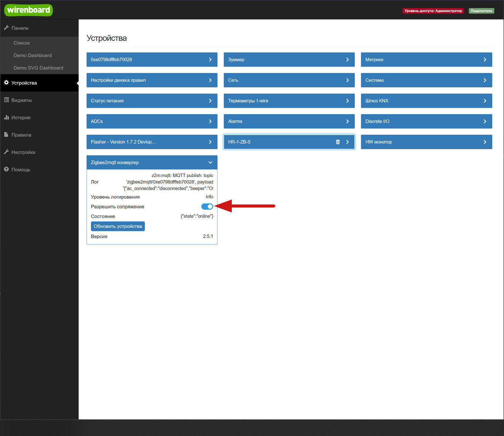Expand the Термометры 1-wire panel
This screenshot has width=504, height=436.
347,101
